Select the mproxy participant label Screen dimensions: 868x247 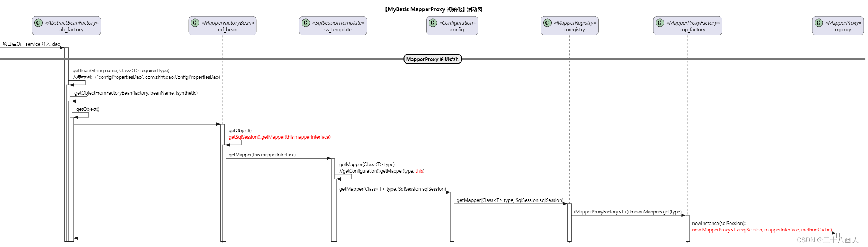843,30
